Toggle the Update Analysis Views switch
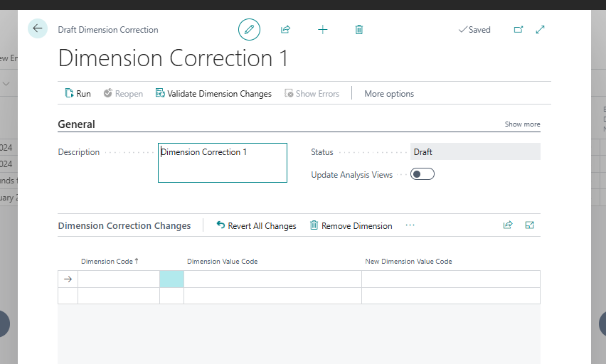Image resolution: width=606 pixels, height=364 pixels. click(x=422, y=174)
